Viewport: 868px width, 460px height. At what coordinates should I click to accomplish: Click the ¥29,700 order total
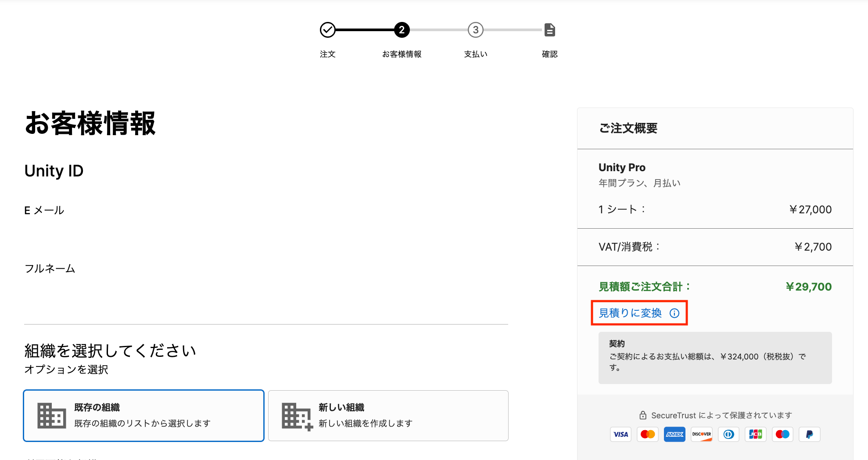(808, 287)
